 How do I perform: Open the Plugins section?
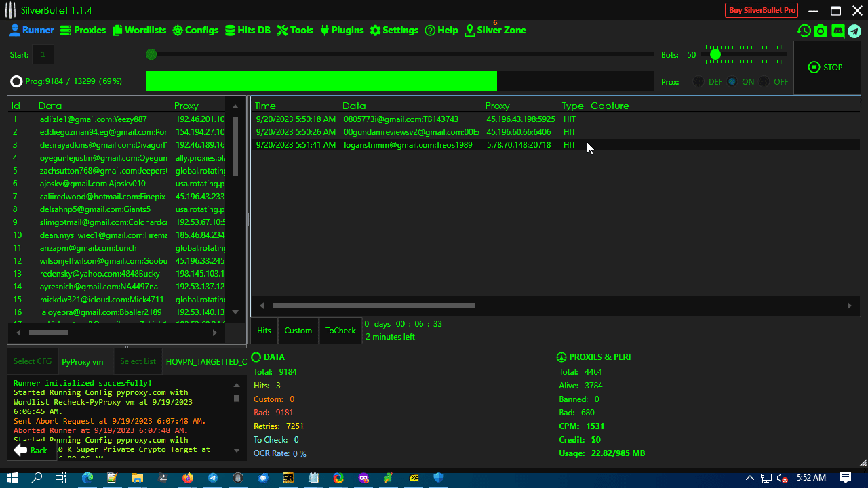click(x=342, y=30)
